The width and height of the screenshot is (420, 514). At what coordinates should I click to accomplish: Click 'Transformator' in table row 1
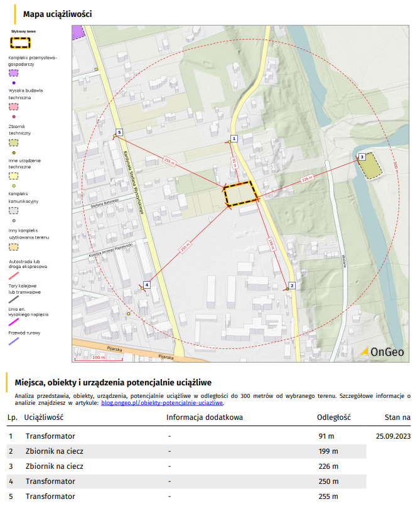pyautogui.click(x=50, y=436)
